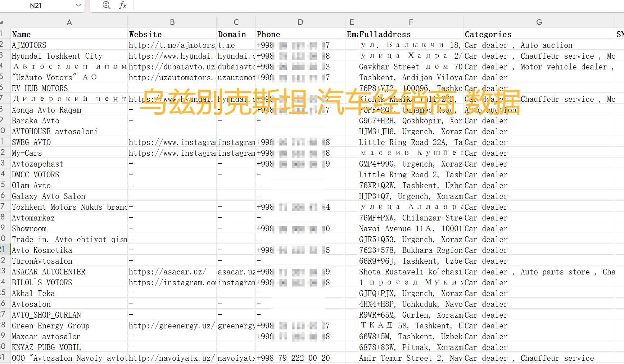Image resolution: width=624 pixels, height=364 pixels.
Task: Select the TuronAvtosalon cell
Action: 69,261
